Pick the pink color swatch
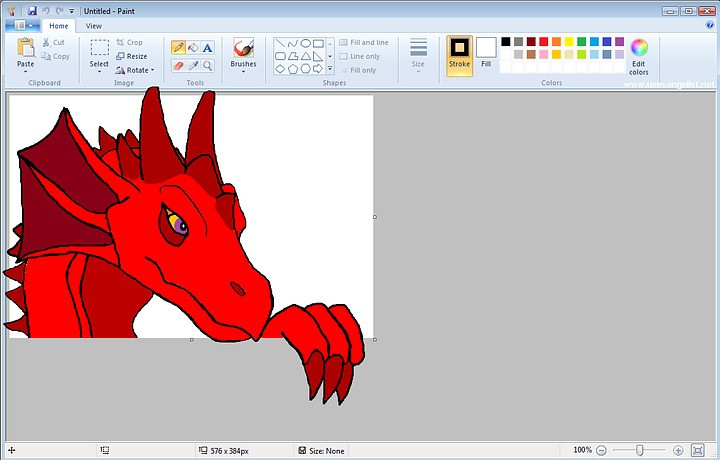The width and height of the screenshot is (720, 460). (x=544, y=54)
